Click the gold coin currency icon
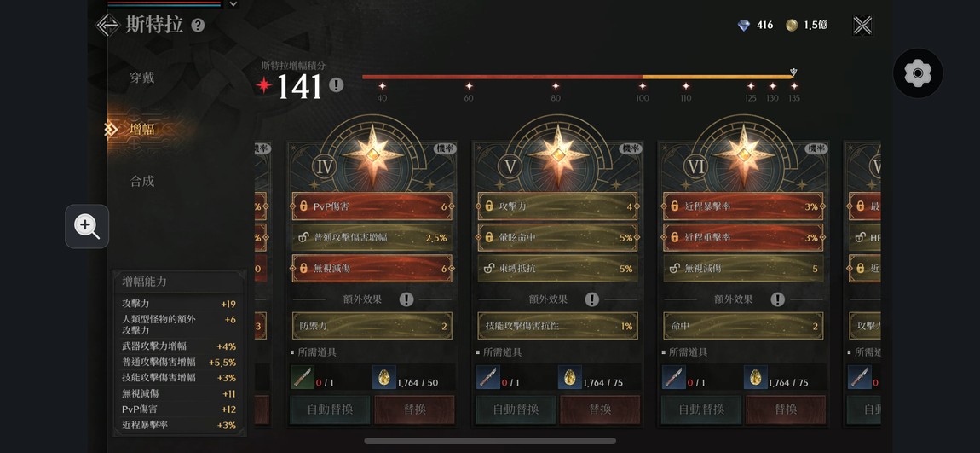This screenshot has height=453, width=980. tap(792, 26)
